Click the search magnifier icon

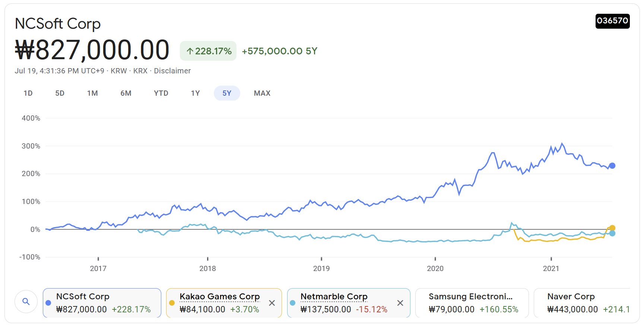point(26,302)
